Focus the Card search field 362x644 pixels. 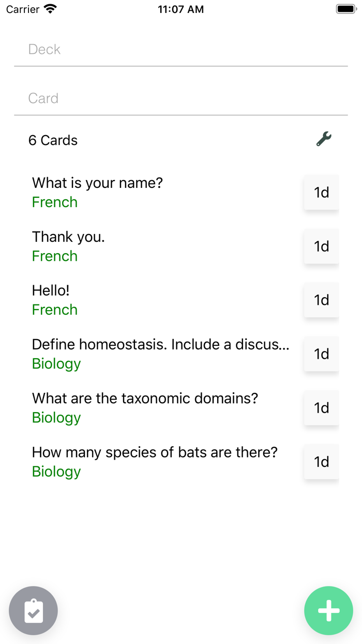[x=180, y=98]
